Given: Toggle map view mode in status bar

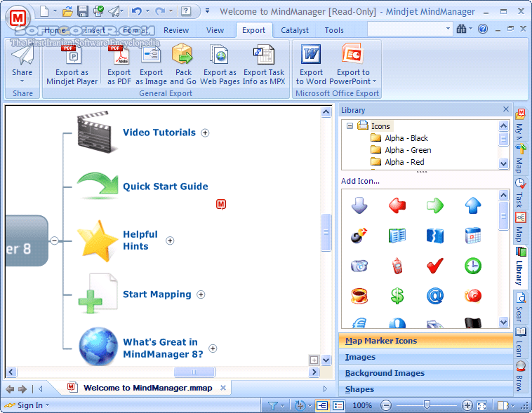Looking at the screenshot, I should tap(321, 405).
